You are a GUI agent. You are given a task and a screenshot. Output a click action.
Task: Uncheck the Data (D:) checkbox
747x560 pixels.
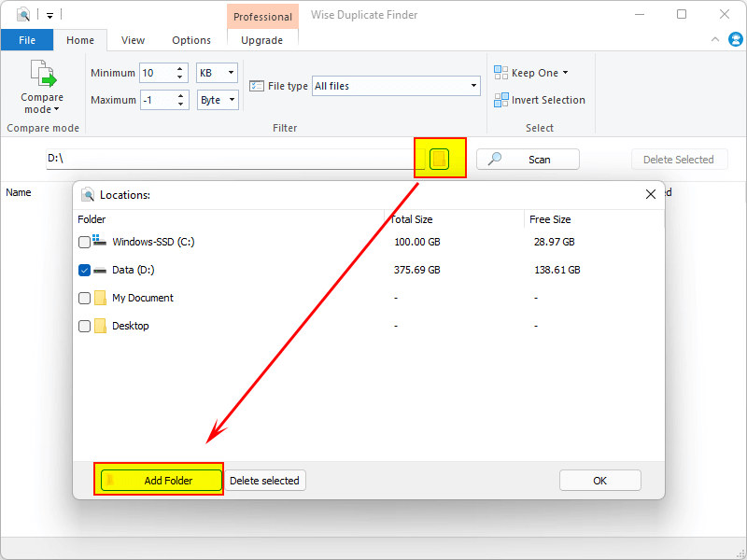[x=84, y=271]
